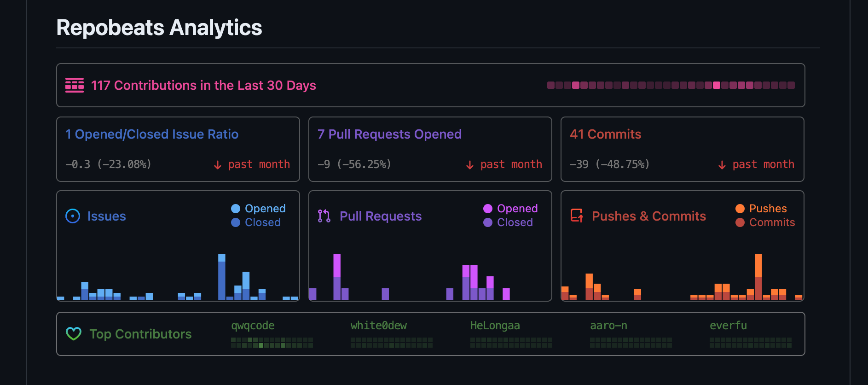Open contributor qwqcode's name
Screen dimensions: 868x385
click(253, 326)
